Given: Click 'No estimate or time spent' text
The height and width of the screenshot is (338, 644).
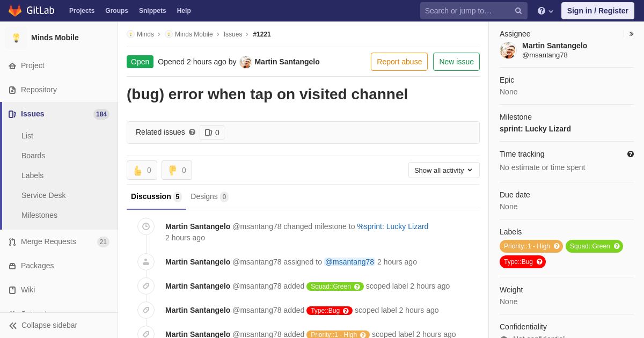Looking at the screenshot, I should (542, 167).
